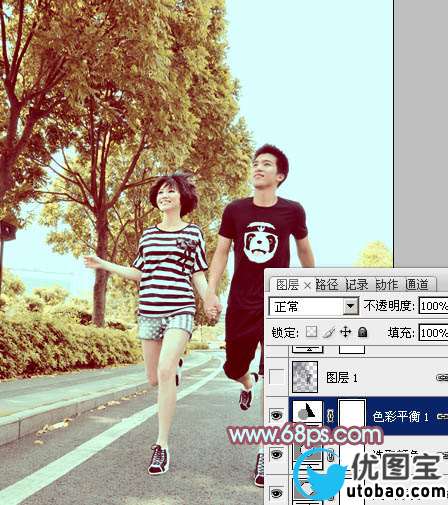
Task: Open the 正常 blend mode dropdown arrow
Action: point(351,306)
